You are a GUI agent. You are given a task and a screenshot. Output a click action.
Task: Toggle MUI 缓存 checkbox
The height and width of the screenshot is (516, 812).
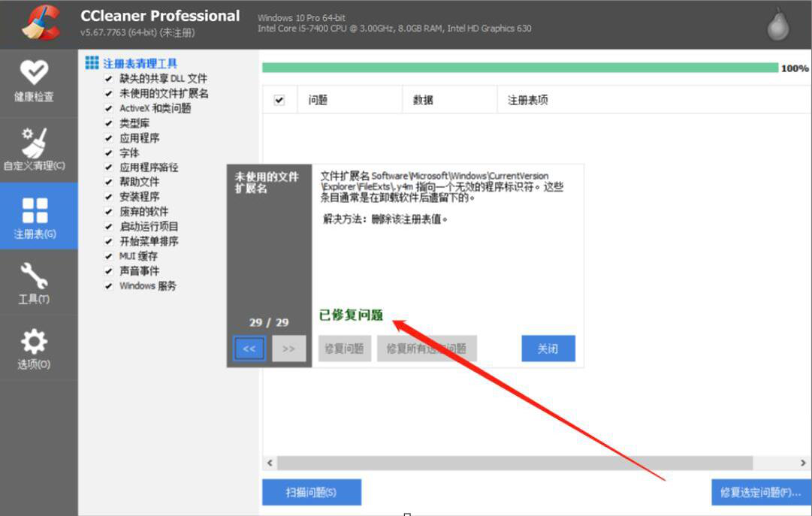[x=108, y=256]
